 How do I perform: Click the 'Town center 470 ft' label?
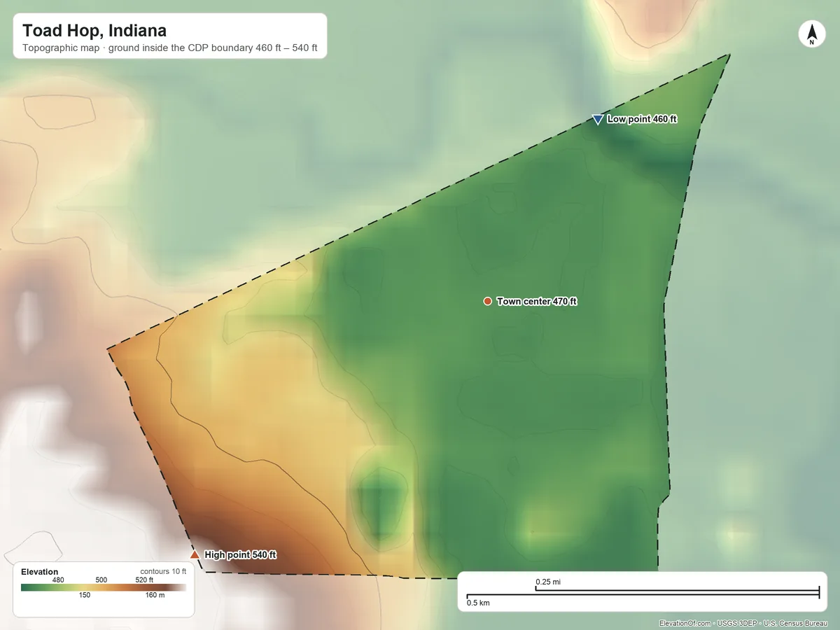point(537,302)
